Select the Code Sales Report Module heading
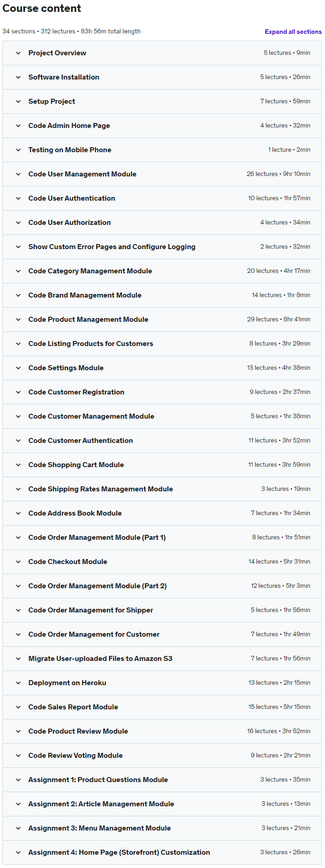 (x=73, y=707)
